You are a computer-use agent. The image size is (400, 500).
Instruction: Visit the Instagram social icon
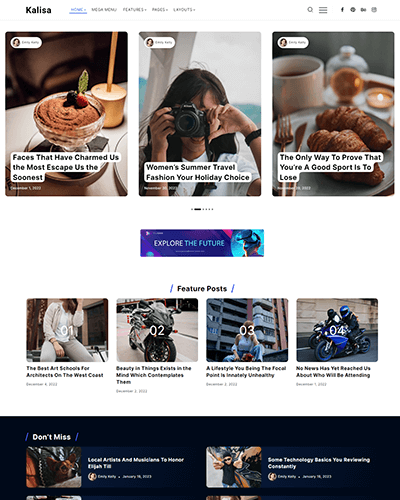(374, 10)
